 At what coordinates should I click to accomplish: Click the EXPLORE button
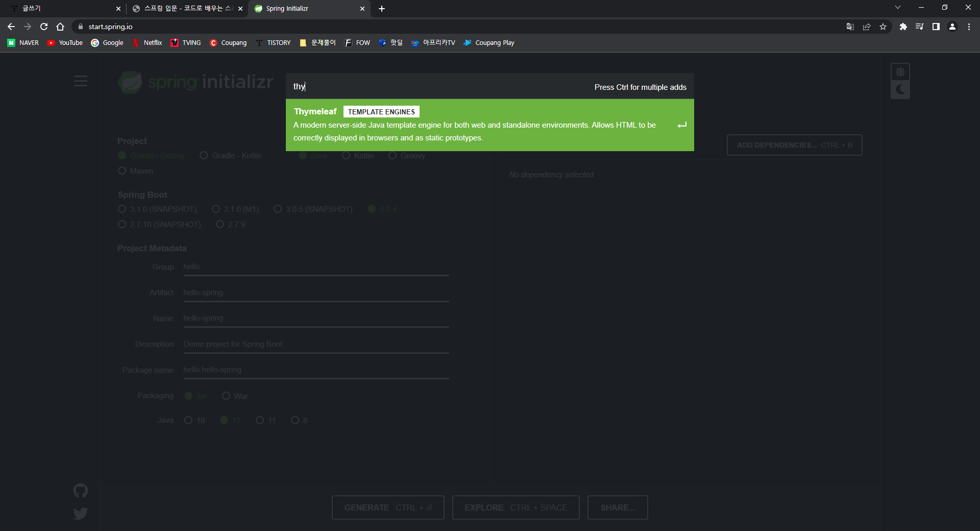pyautogui.click(x=516, y=508)
